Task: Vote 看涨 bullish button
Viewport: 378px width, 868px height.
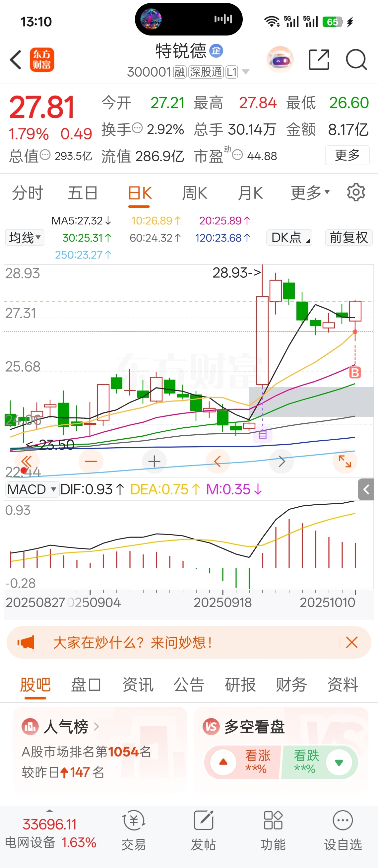Action: tap(243, 762)
